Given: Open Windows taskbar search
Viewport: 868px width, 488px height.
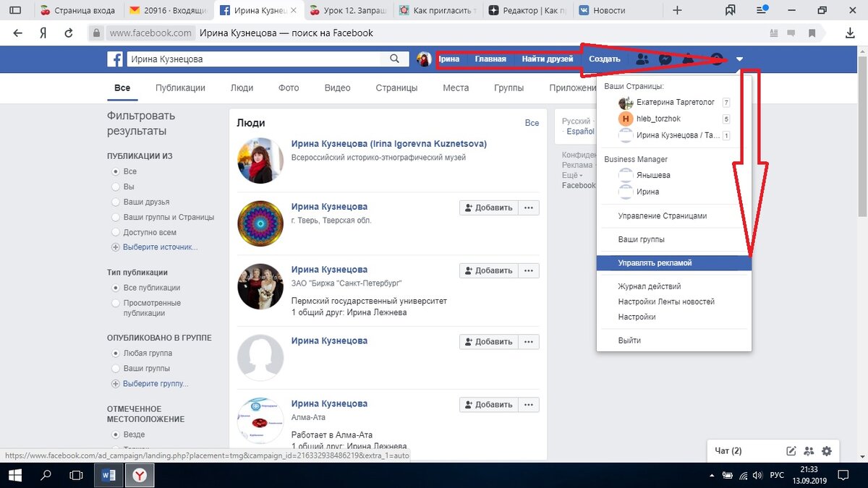Looking at the screenshot, I should point(45,475).
